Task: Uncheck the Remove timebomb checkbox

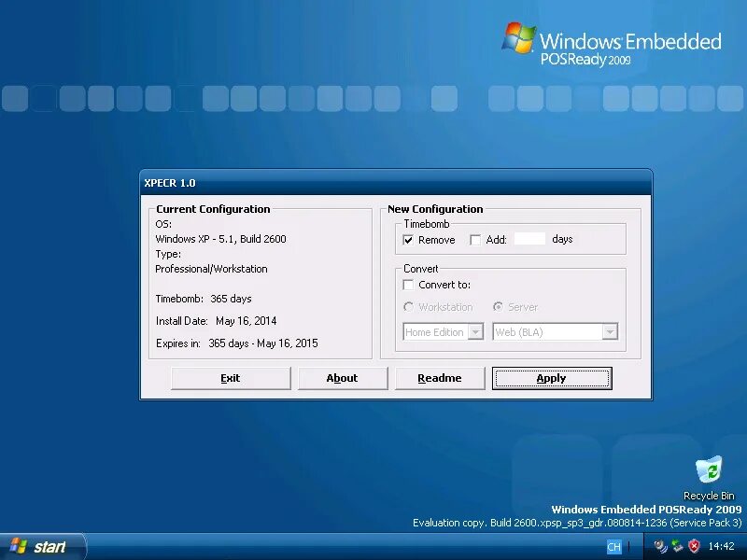Action: coord(408,240)
